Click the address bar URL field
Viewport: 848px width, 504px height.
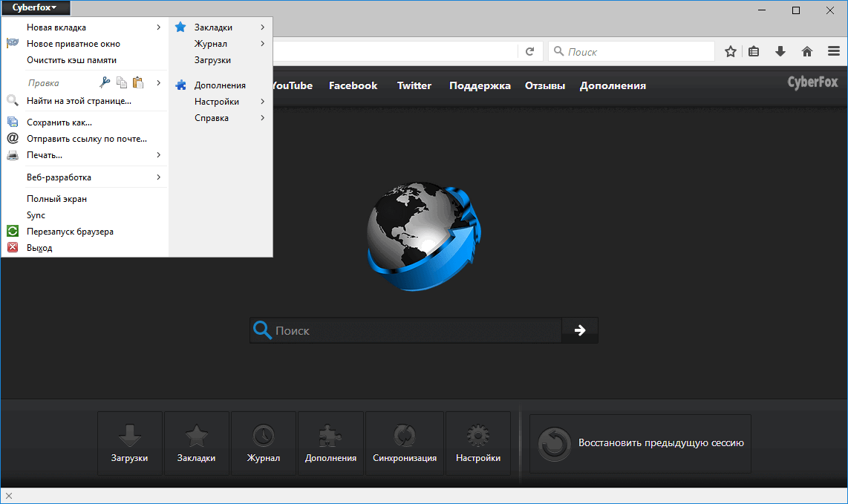point(395,51)
